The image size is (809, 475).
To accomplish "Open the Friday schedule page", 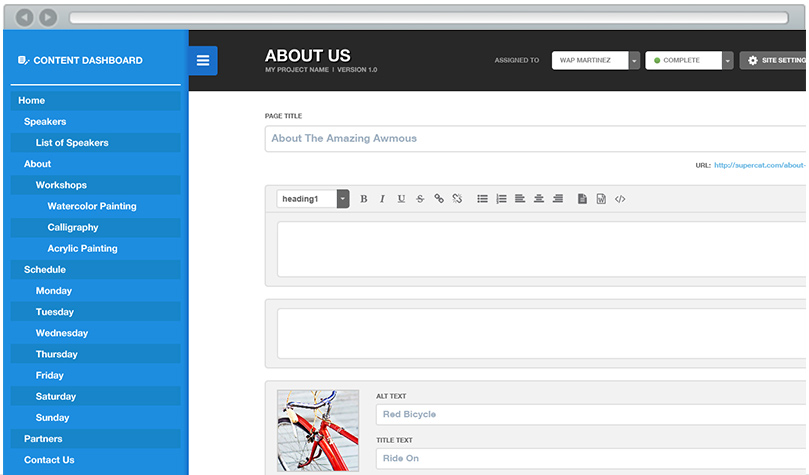I will 95,375.
